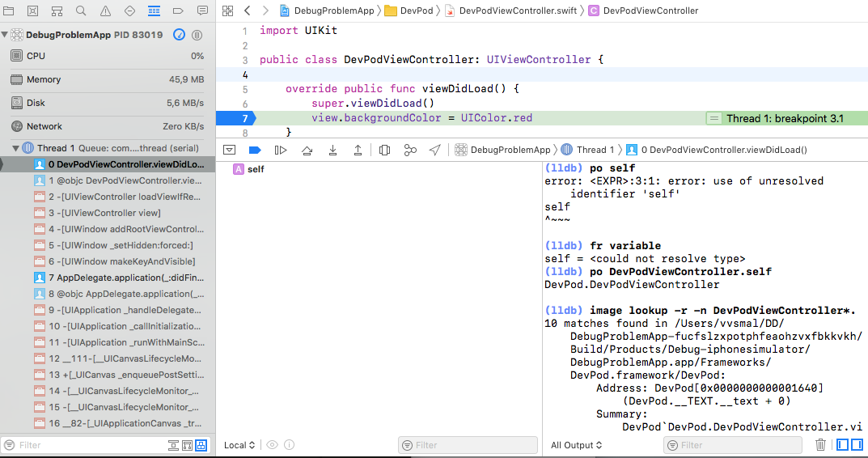Screen dimensions: 868x458
Task: Click the variables view Filter field
Action: (x=468, y=445)
